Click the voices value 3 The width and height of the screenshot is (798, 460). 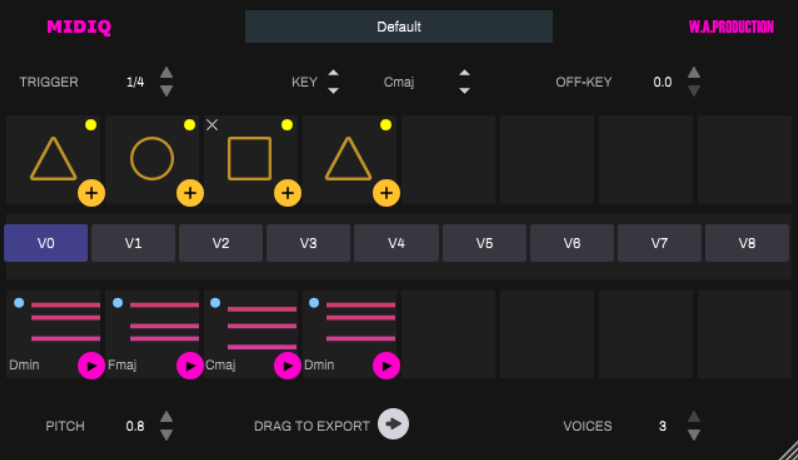(x=662, y=426)
